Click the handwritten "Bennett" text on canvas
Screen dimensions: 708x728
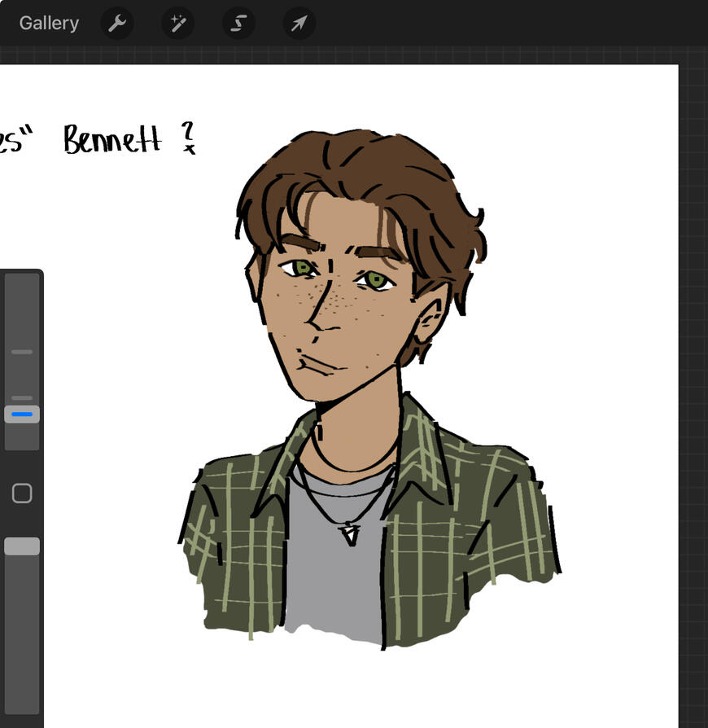point(112,140)
